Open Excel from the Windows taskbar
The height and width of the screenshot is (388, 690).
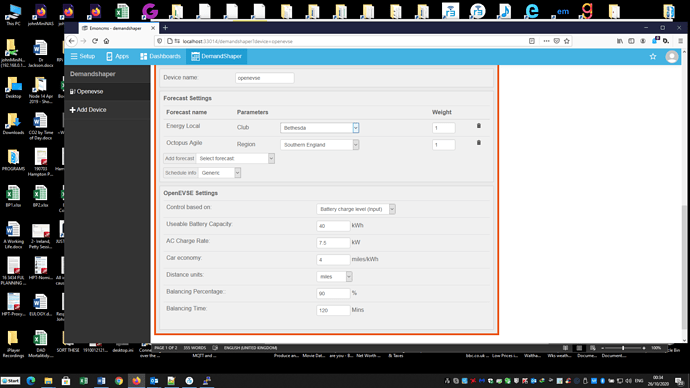(x=84, y=381)
